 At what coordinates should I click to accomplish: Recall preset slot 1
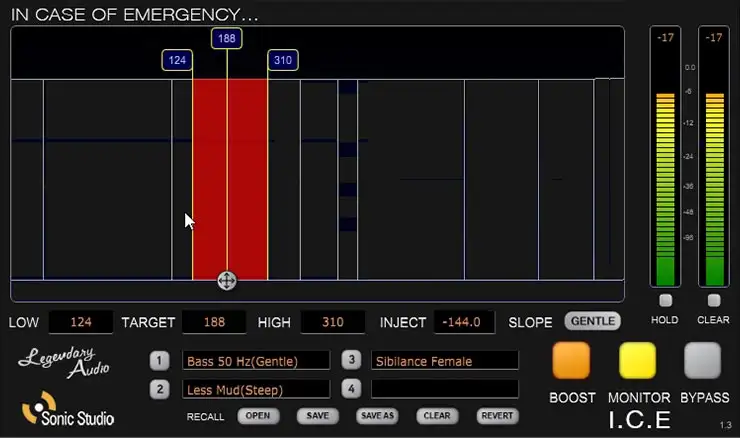pyautogui.click(x=159, y=361)
